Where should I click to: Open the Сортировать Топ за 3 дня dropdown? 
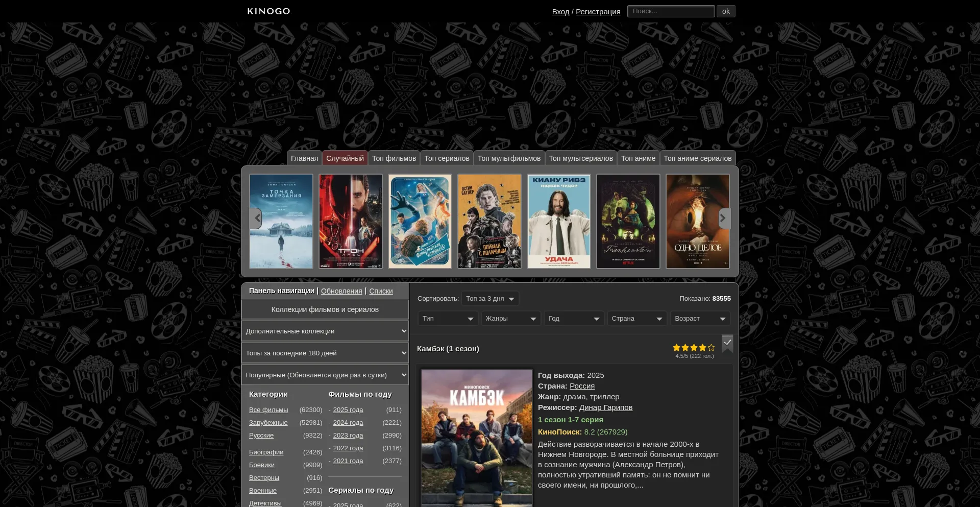point(490,299)
